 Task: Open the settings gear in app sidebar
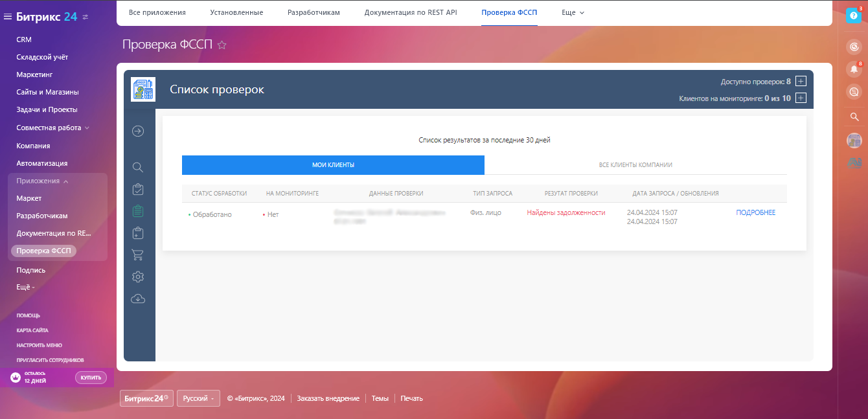pos(137,277)
